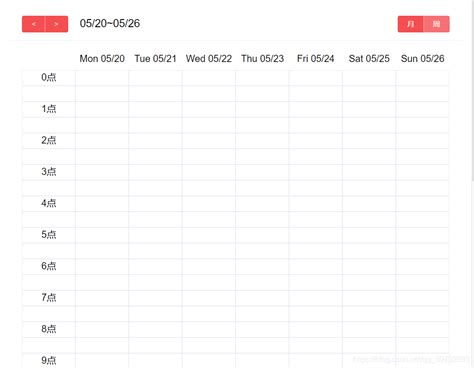The height and width of the screenshot is (368, 474).
Task: Go to next week with right arrow
Action: coord(57,24)
